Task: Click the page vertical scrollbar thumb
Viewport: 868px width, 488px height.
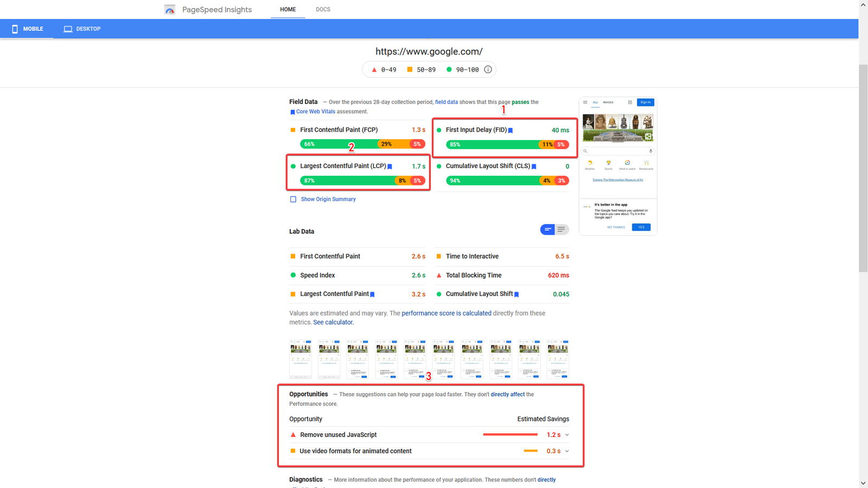Action: click(x=863, y=168)
